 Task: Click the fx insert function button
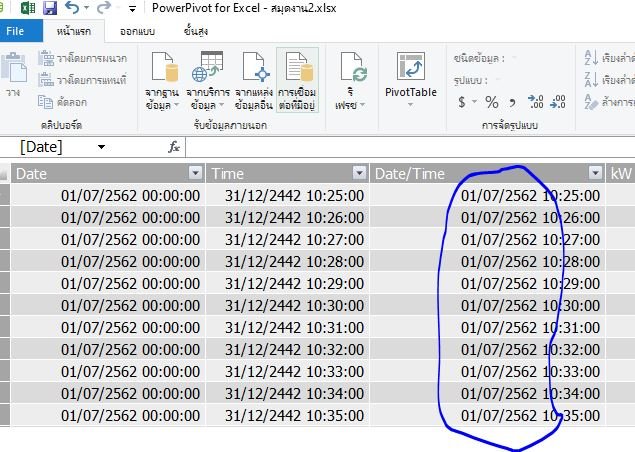(x=173, y=147)
